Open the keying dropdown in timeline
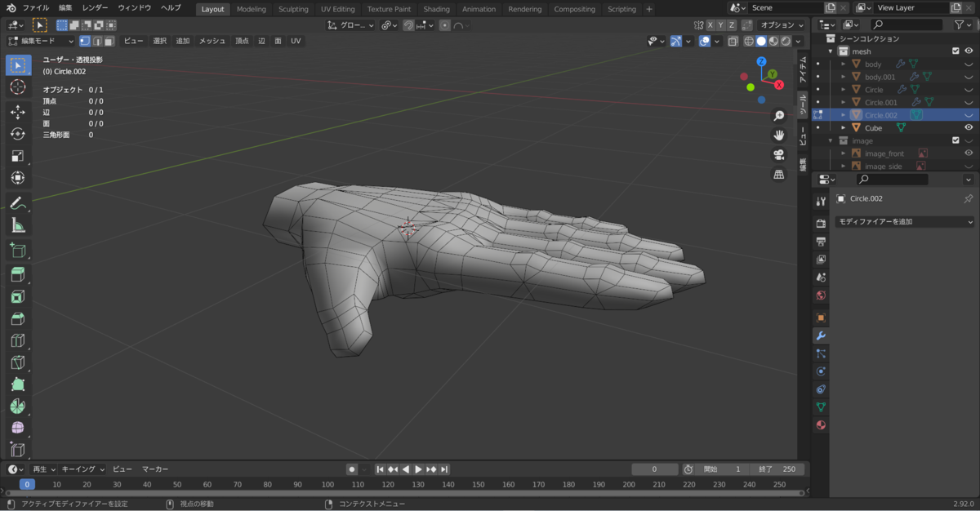The width and height of the screenshot is (980, 511). point(83,469)
